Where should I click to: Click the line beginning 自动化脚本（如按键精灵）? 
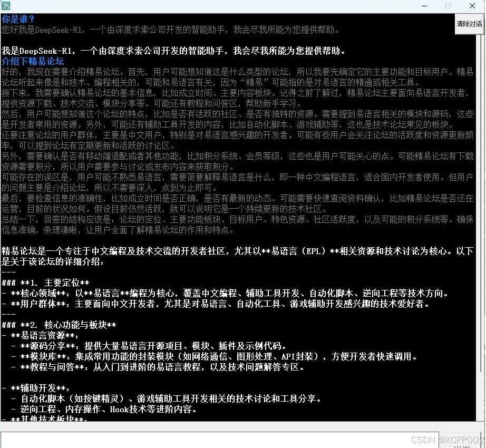(167, 398)
